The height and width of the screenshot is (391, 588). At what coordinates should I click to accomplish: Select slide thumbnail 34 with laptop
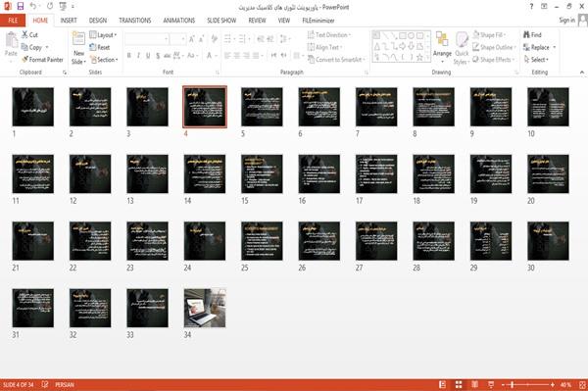coord(205,308)
